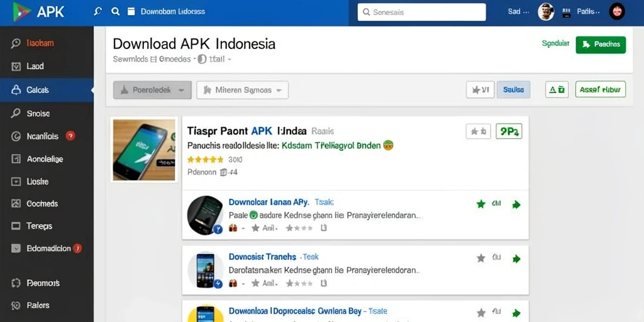The image size is (644, 322).
Task: Click gray star on Dovnosist Tranehs row
Action: (x=480, y=258)
